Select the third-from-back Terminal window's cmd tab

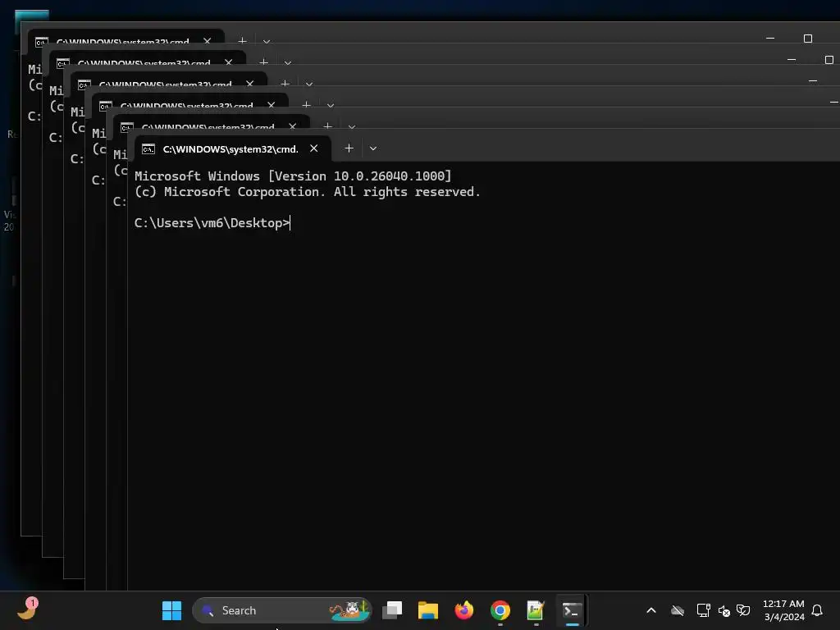pyautogui.click(x=169, y=80)
